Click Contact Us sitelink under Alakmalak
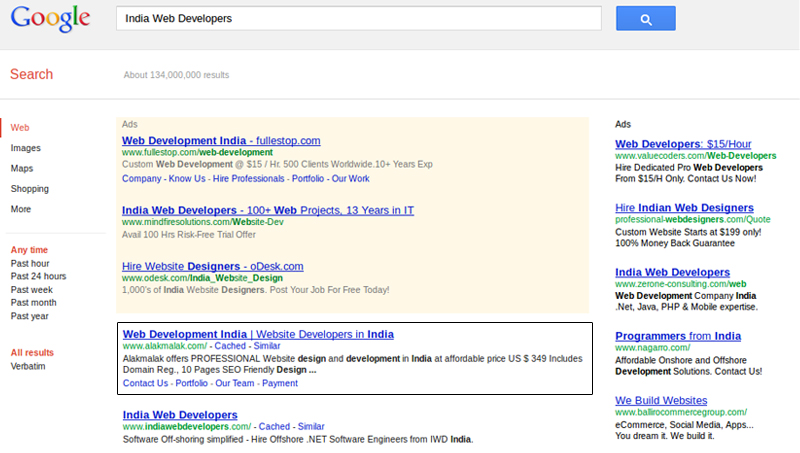Screen dimensions: 800x453 (x=145, y=383)
